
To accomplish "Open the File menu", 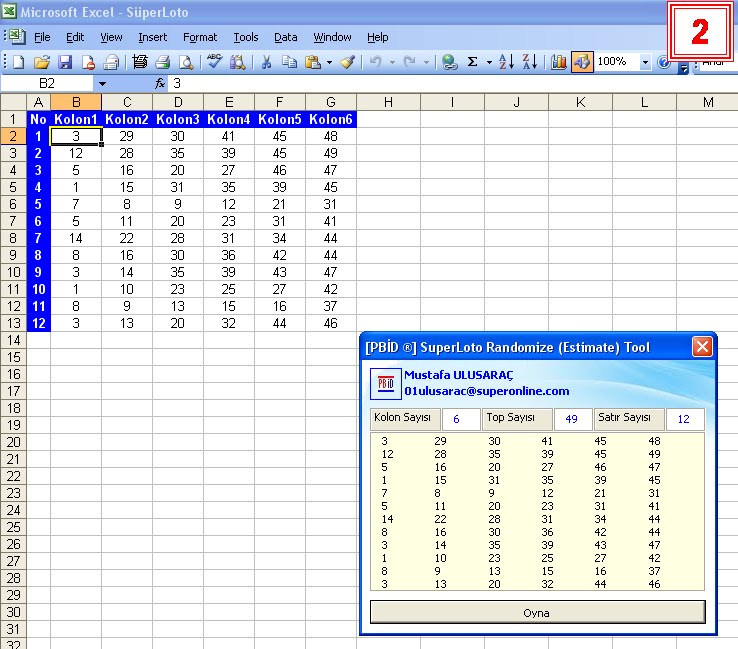I will click(42, 37).
